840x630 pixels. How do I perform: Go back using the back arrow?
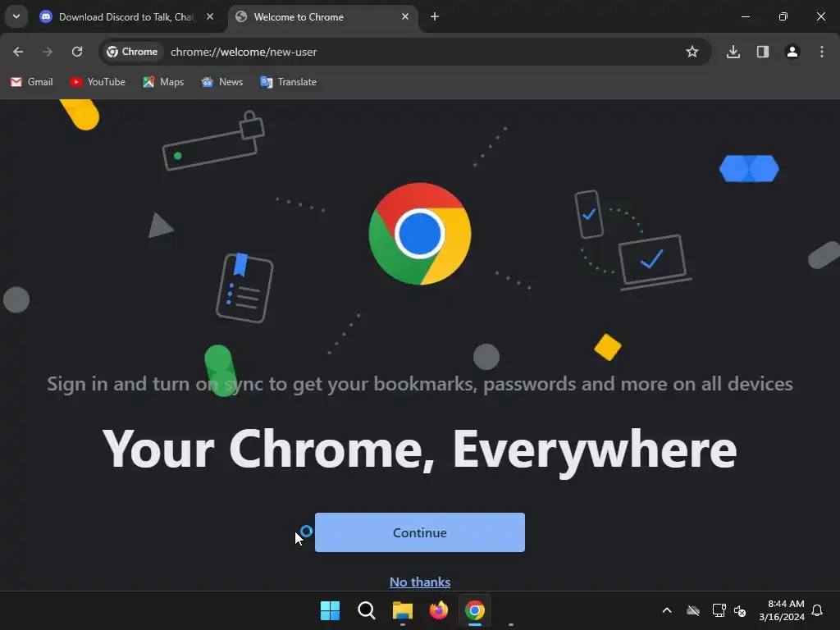(18, 52)
